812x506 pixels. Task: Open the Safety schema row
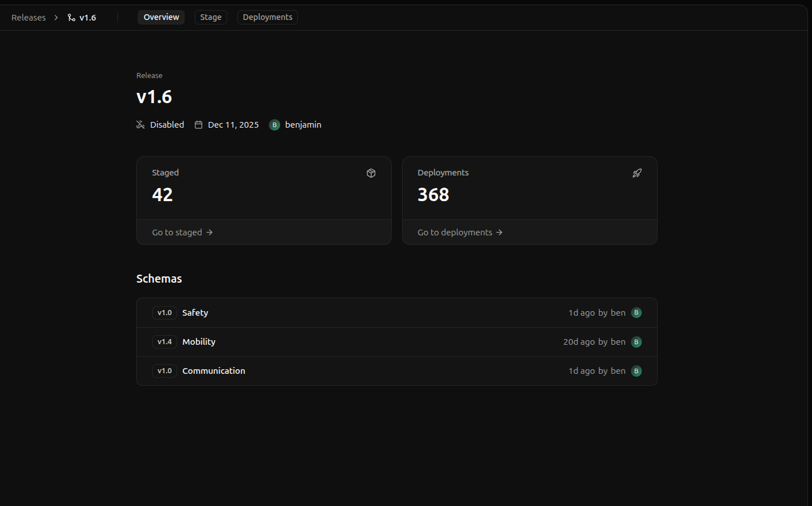195,313
